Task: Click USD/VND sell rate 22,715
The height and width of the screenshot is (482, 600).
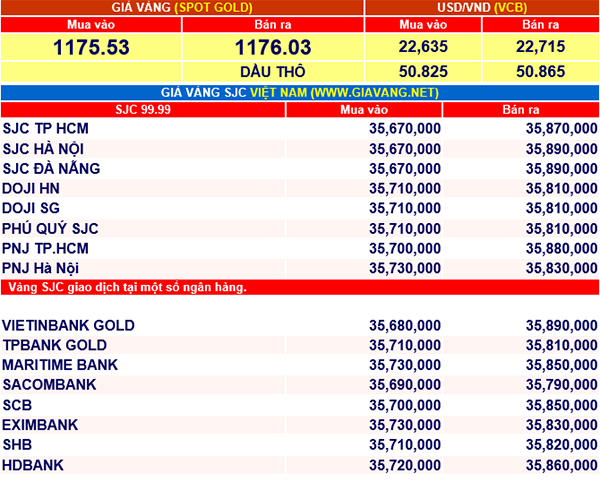Action: tap(540, 47)
